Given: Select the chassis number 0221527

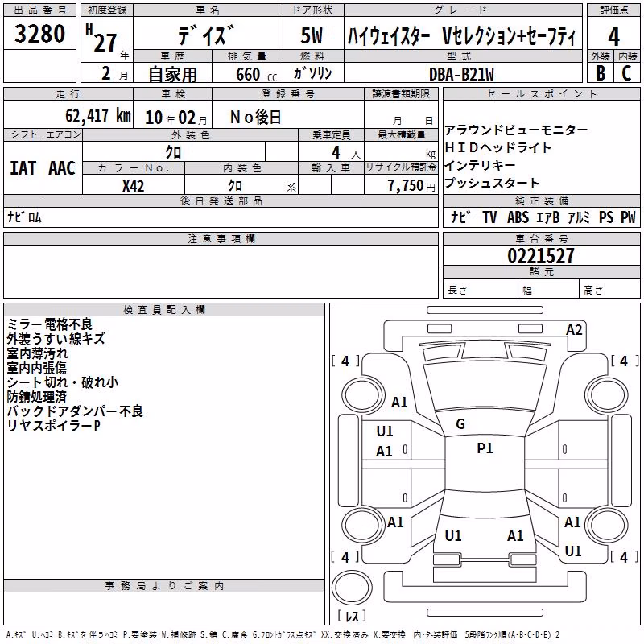Looking at the screenshot, I should [x=541, y=256].
